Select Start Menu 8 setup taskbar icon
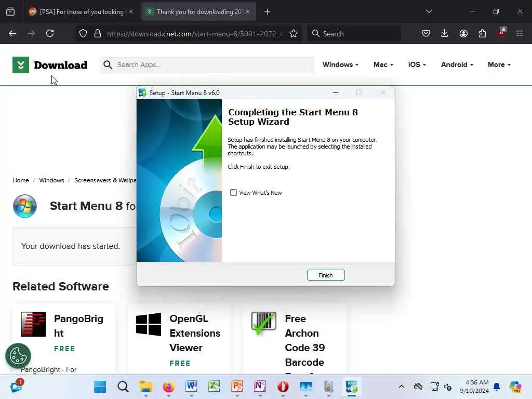532x399 pixels. click(x=352, y=387)
